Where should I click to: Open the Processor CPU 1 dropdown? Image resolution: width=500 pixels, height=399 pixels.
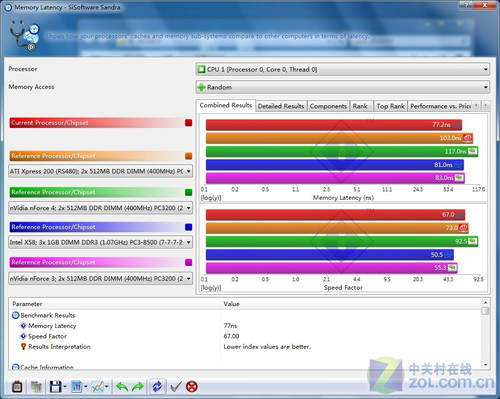[x=343, y=70]
